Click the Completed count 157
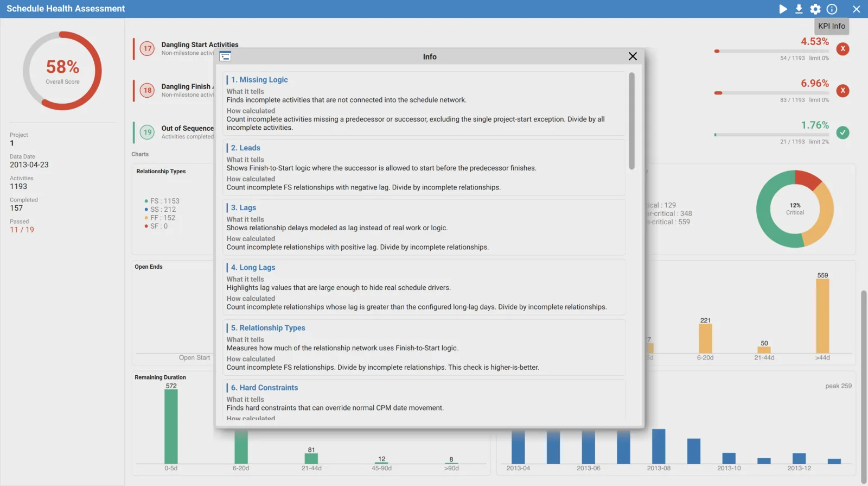This screenshot has width=868, height=486. point(16,208)
